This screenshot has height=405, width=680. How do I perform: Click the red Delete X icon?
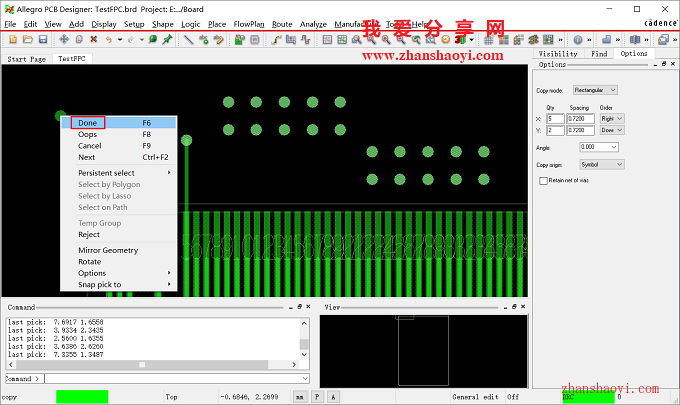(x=94, y=39)
